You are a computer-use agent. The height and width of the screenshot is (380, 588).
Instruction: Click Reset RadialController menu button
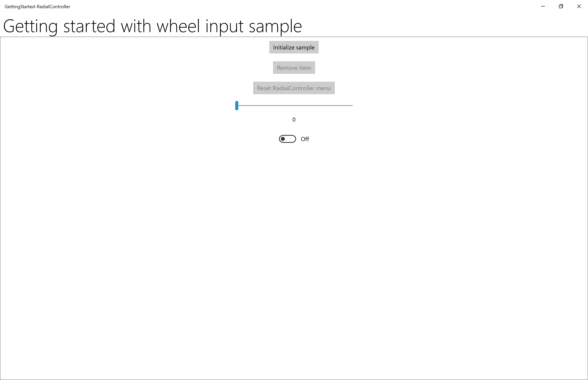(294, 88)
